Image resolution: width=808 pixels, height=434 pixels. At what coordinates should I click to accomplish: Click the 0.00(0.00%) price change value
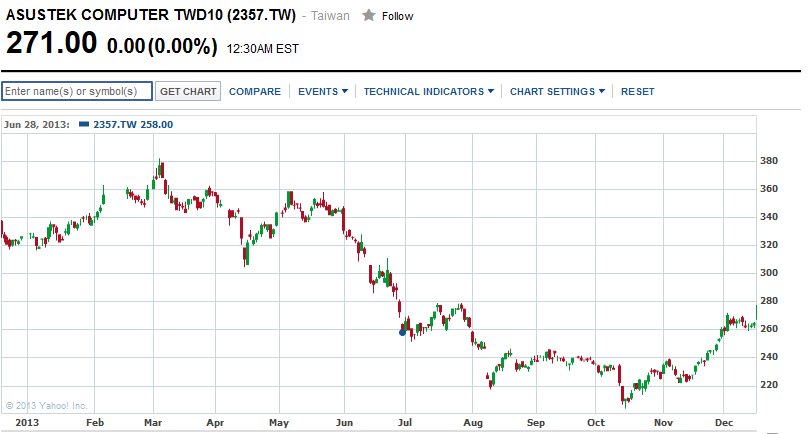point(162,46)
